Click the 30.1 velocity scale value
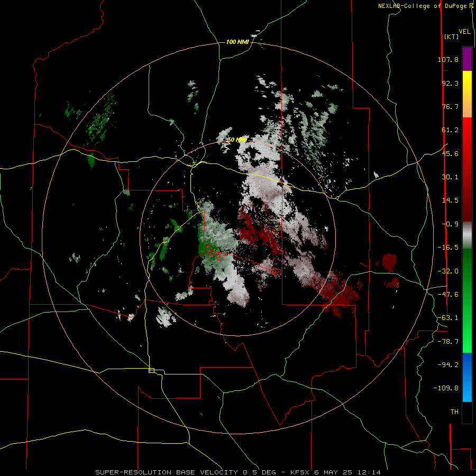Image resolution: width=476 pixels, height=476 pixels. pos(450,177)
